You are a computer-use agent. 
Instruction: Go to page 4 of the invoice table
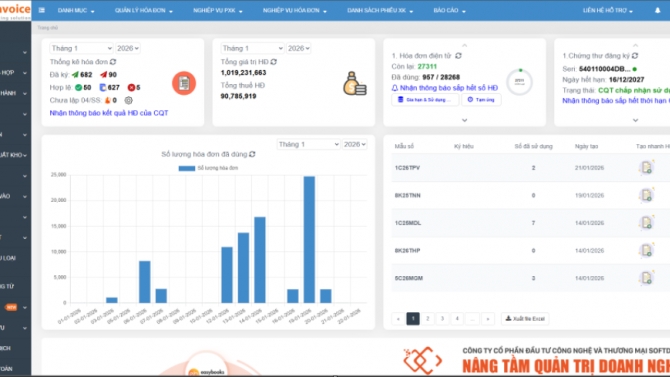click(457, 318)
